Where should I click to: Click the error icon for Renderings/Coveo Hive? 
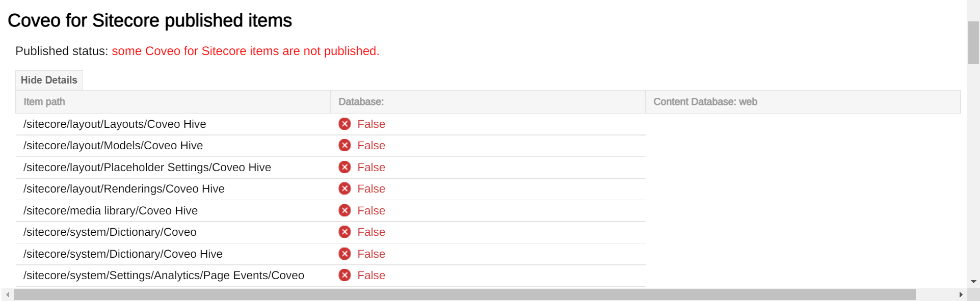[345, 189]
